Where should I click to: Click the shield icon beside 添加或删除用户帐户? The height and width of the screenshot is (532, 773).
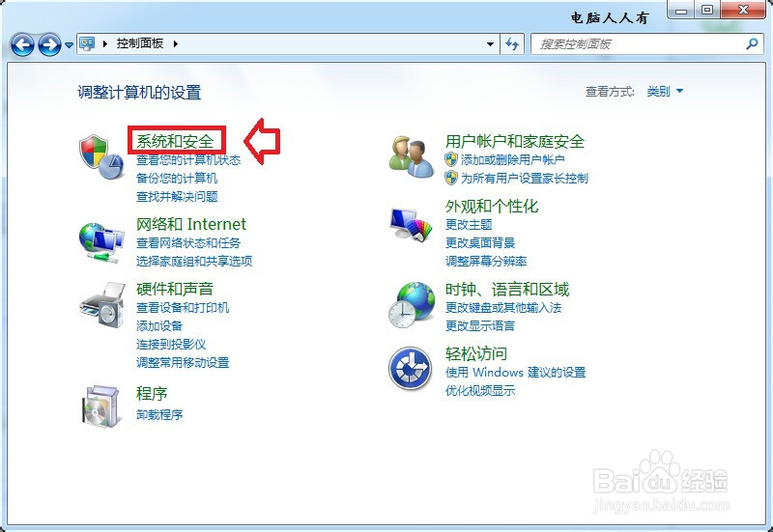(x=451, y=159)
